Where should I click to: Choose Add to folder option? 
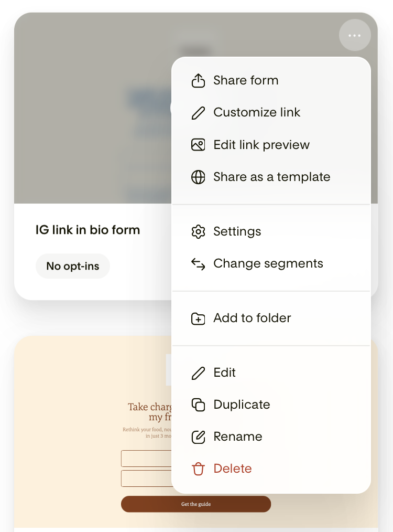click(x=271, y=318)
